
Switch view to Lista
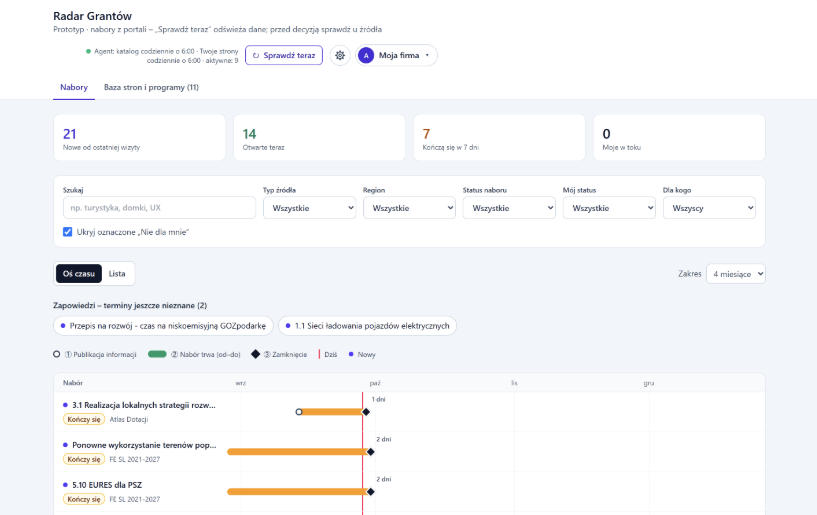(x=117, y=274)
